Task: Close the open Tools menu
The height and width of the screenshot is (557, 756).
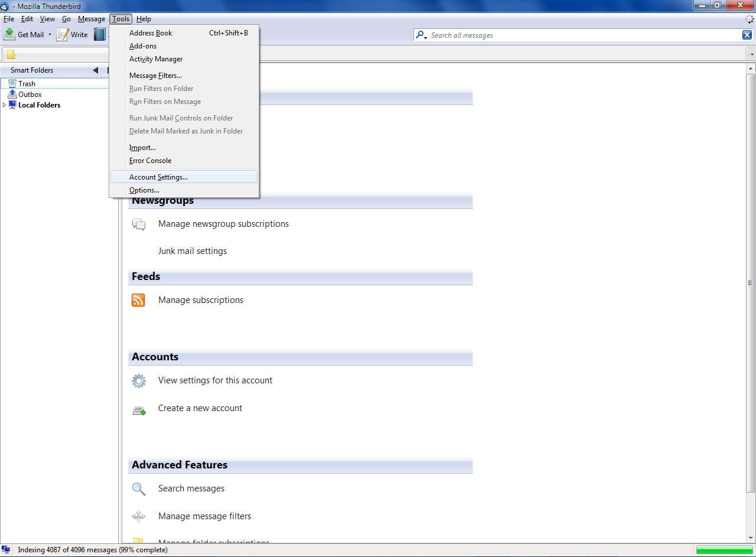Action: pyautogui.click(x=121, y=19)
